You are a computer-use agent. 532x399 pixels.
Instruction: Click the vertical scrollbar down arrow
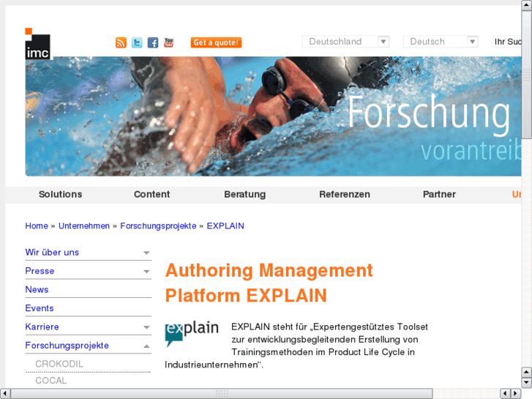pos(527,382)
